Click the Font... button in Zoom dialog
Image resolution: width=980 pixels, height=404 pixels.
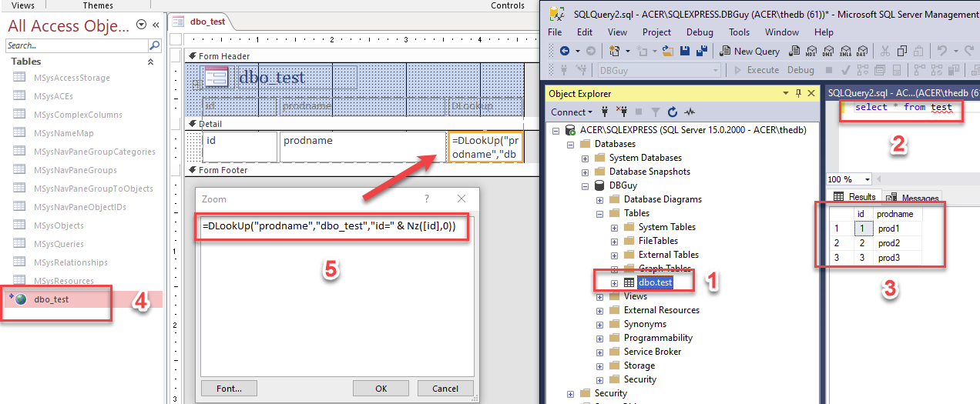tap(229, 389)
